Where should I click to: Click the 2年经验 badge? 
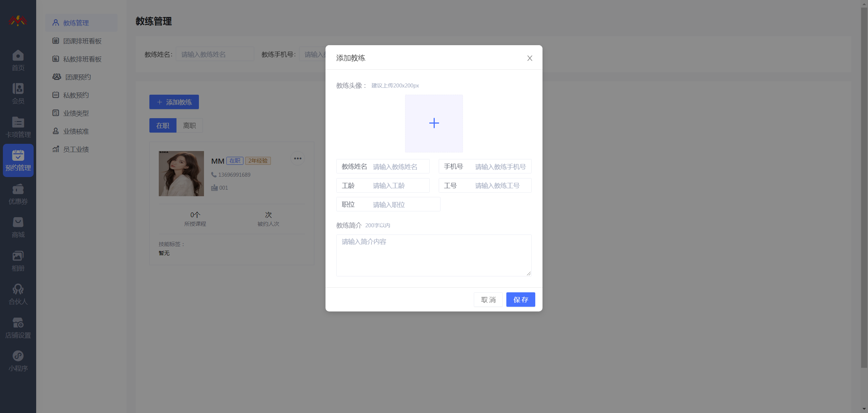258,161
